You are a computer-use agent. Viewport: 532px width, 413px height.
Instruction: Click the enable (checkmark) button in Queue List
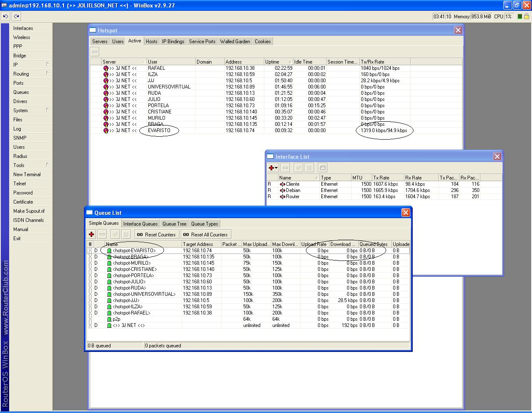115,234
